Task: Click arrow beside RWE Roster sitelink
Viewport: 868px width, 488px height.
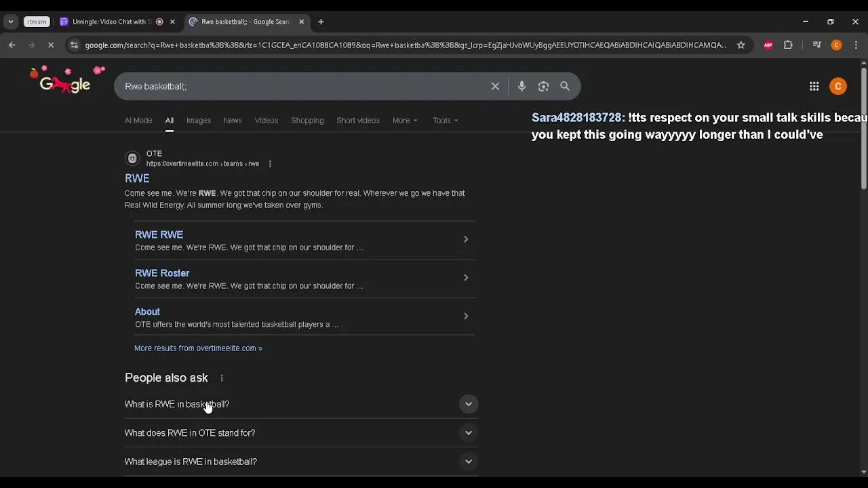Action: coord(466,278)
